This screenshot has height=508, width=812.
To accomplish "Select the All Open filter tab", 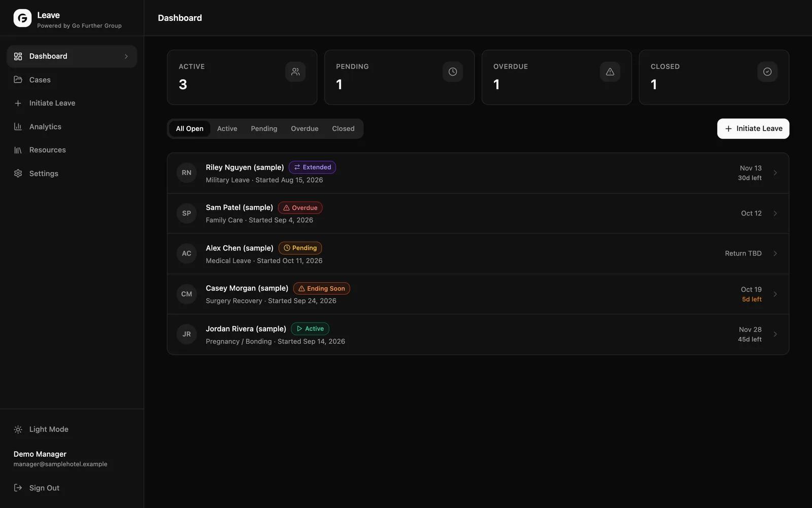I will click(x=189, y=129).
